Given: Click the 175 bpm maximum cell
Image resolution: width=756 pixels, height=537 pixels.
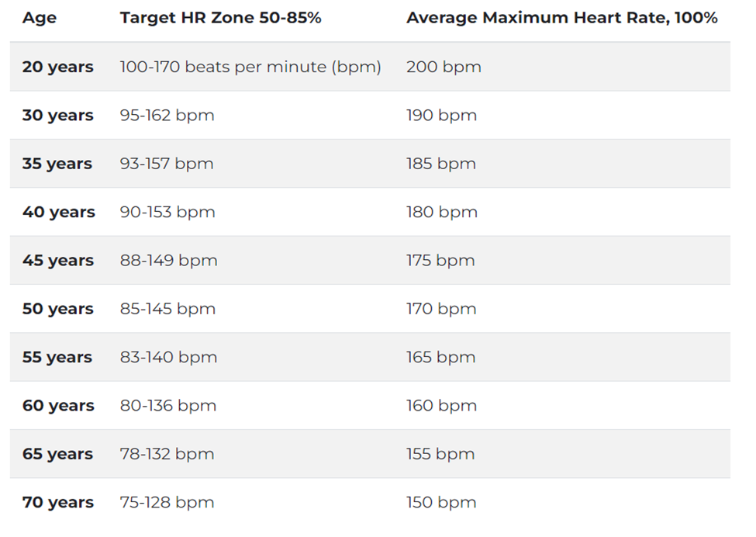Looking at the screenshot, I should pyautogui.click(x=440, y=261).
